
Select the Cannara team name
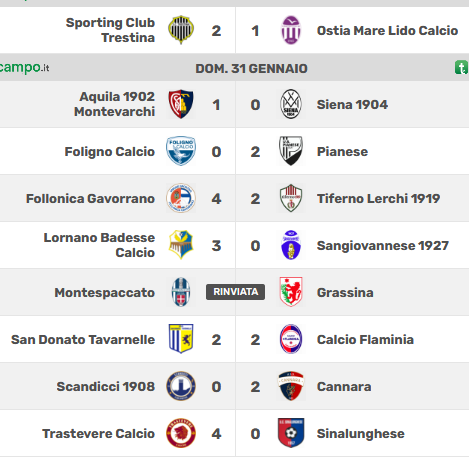[x=344, y=387]
